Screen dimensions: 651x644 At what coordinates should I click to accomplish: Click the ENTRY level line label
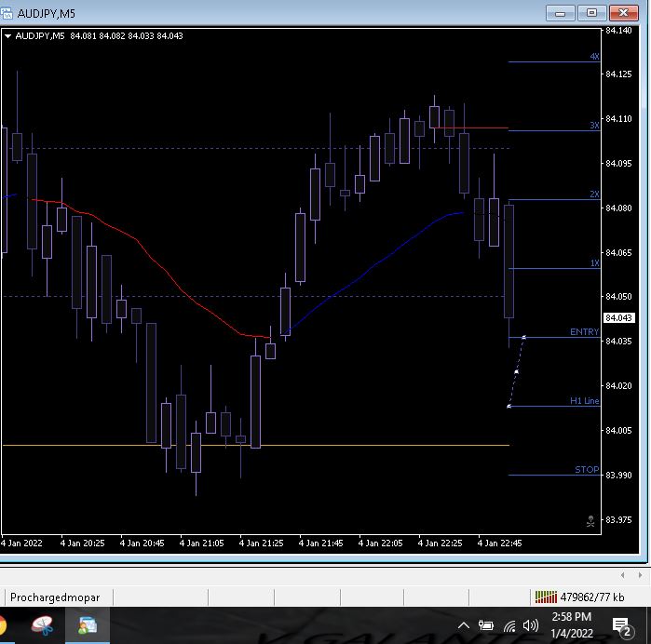585,332
